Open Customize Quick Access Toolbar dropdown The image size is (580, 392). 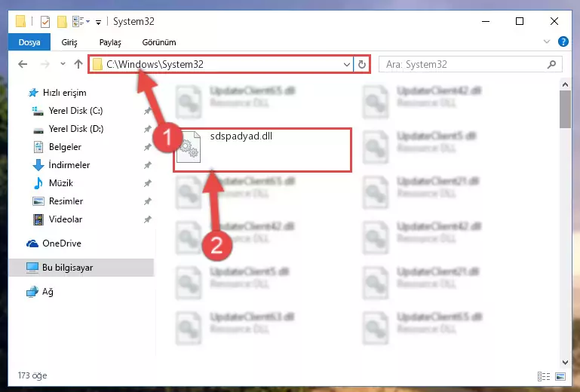click(x=98, y=23)
